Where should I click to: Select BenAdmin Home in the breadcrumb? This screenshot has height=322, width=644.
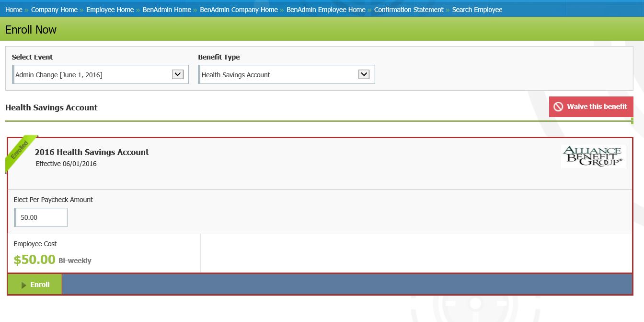[167, 9]
